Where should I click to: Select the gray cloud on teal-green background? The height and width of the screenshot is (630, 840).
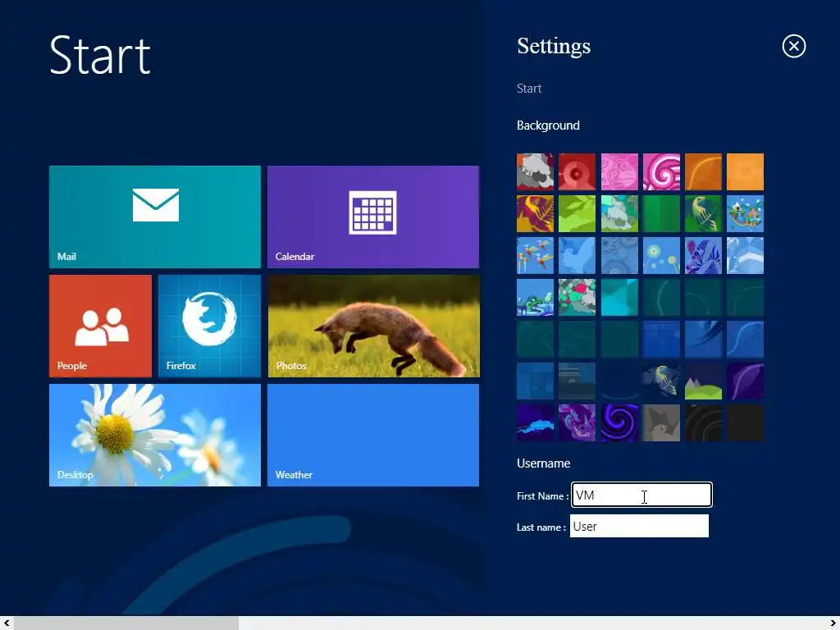(x=619, y=214)
